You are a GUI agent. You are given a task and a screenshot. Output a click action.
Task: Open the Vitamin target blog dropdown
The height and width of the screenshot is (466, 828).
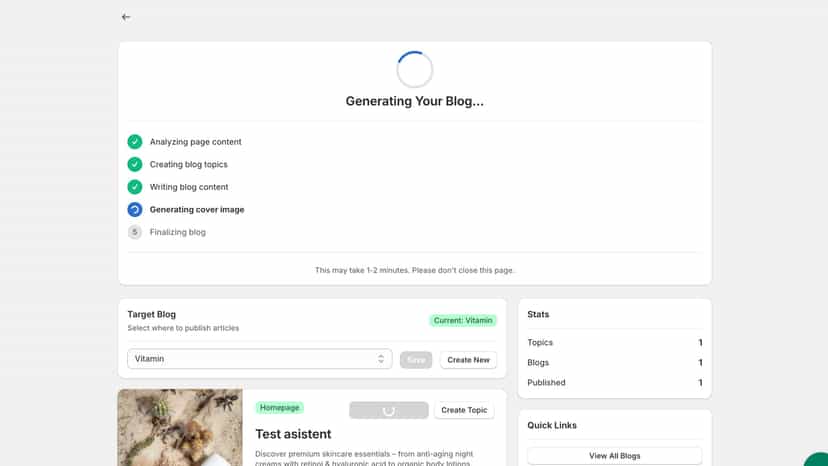(259, 359)
